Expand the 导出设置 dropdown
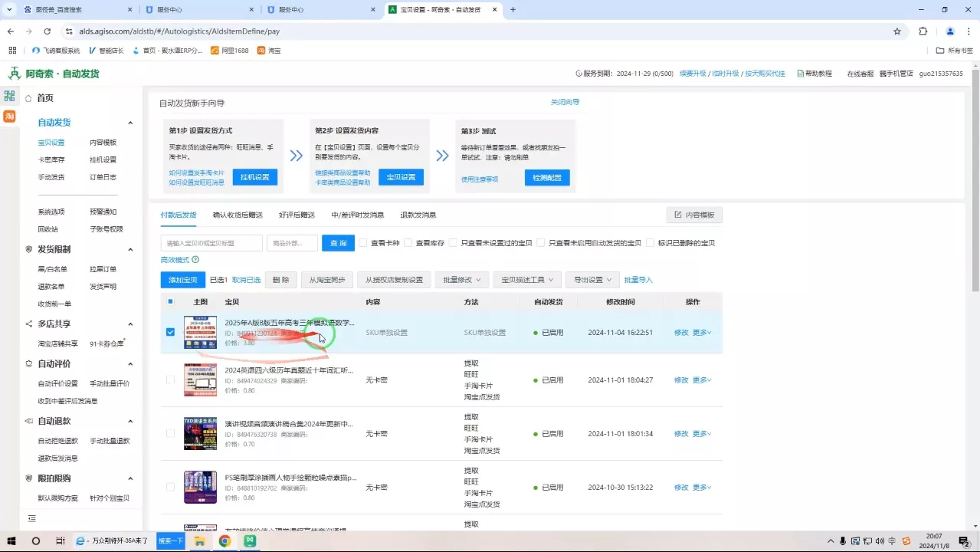 tap(592, 279)
